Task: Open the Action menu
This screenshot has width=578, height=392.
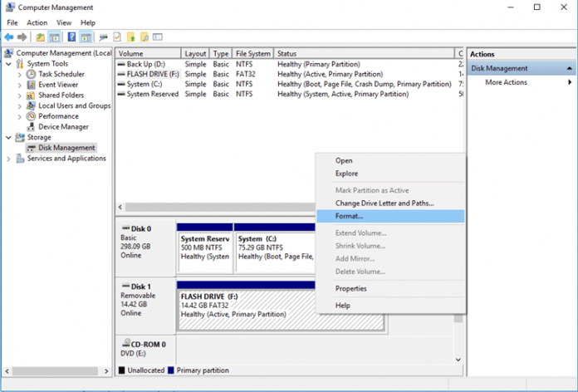Action: [x=37, y=22]
